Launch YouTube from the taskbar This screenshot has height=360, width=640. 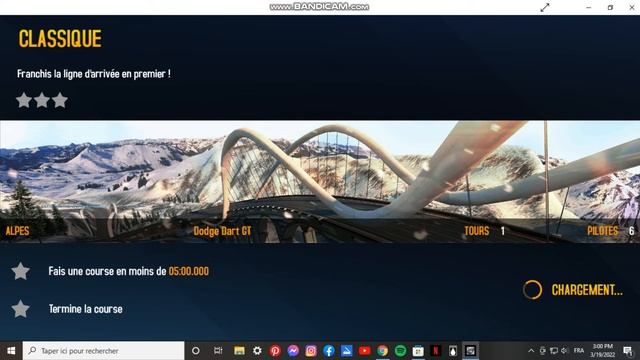[x=364, y=351]
